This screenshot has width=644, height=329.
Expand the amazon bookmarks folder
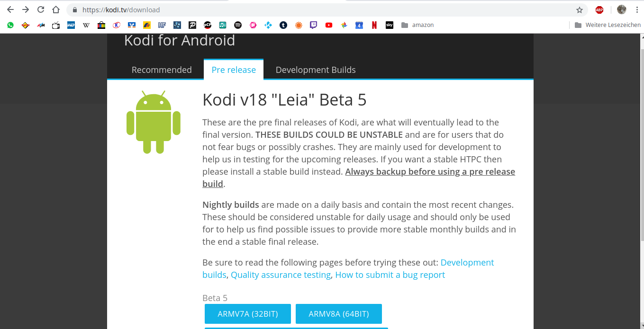point(417,25)
